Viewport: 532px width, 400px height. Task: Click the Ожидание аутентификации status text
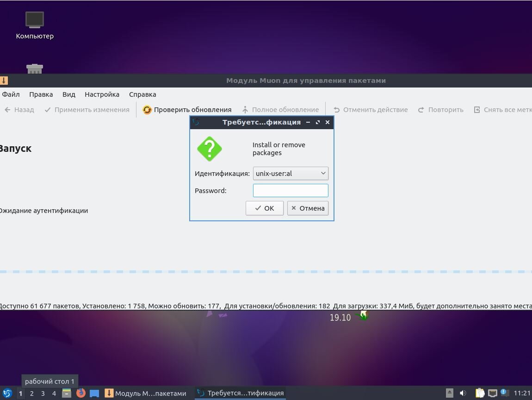coord(43,211)
